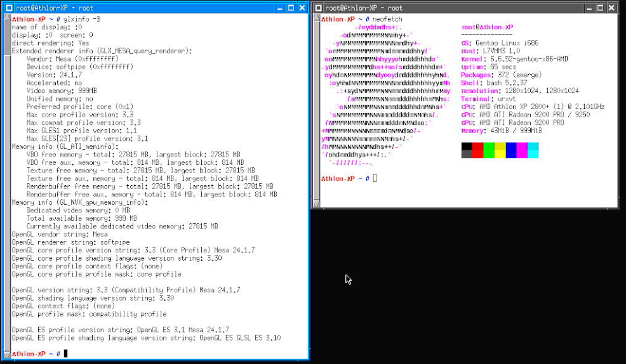Click the scroll-down arrow in the neofetch terminal scrollbar

[317, 204]
